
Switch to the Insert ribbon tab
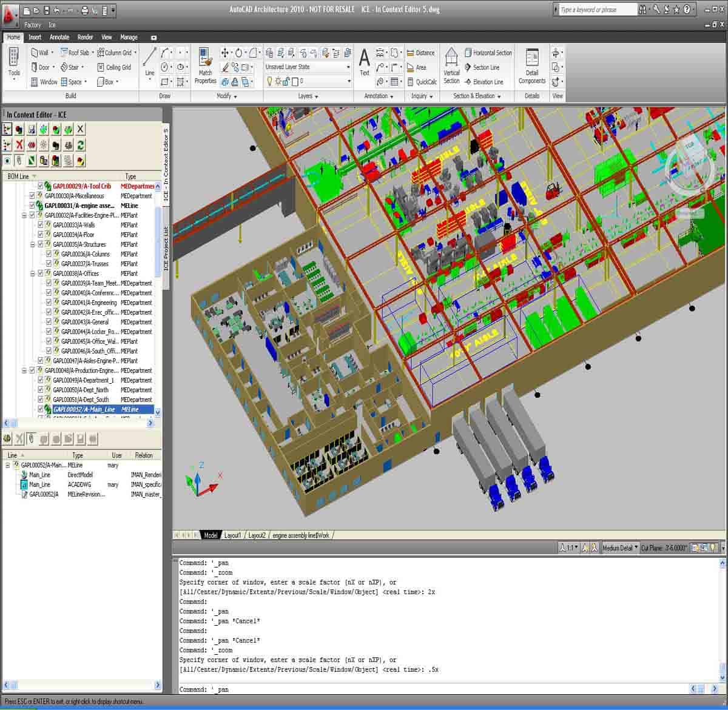[x=35, y=37]
